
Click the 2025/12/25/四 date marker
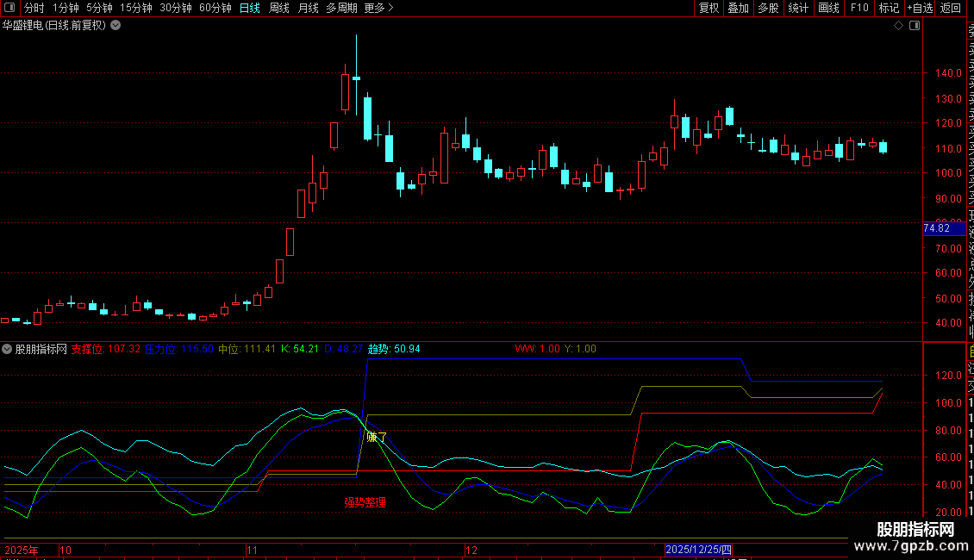pos(698,550)
